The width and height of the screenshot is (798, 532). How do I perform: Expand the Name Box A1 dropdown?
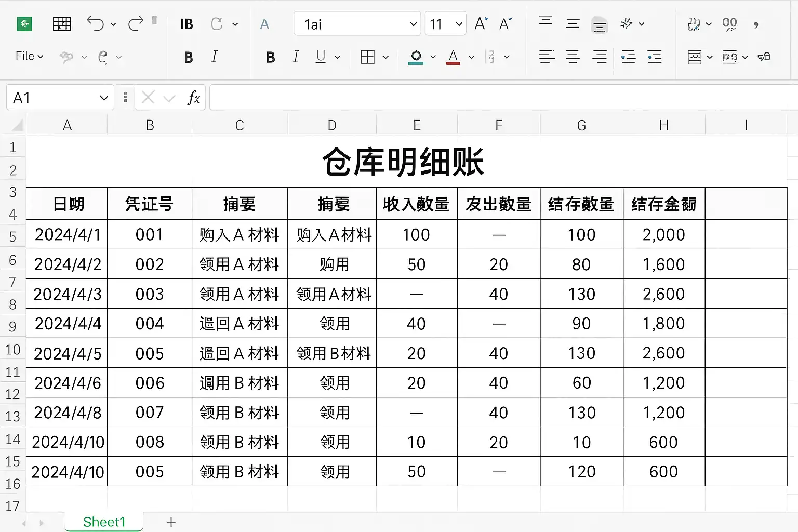(x=104, y=98)
